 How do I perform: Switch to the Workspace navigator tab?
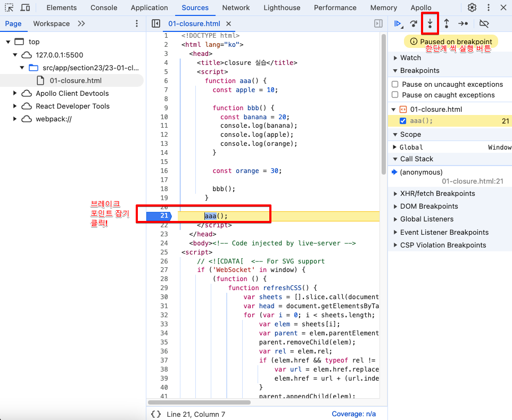point(51,23)
